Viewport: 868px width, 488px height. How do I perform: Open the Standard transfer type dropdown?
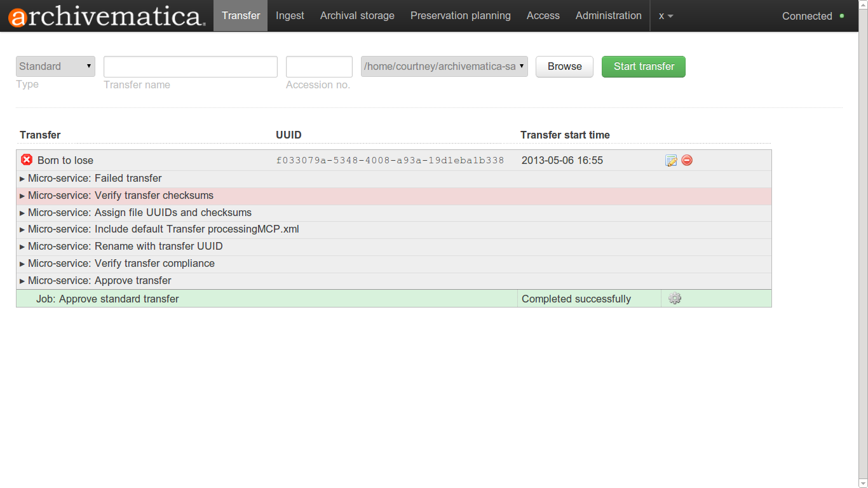pyautogui.click(x=55, y=66)
